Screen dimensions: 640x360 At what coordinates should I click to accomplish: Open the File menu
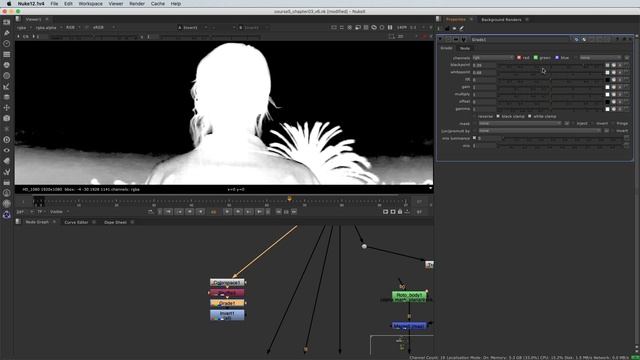pos(54,4)
